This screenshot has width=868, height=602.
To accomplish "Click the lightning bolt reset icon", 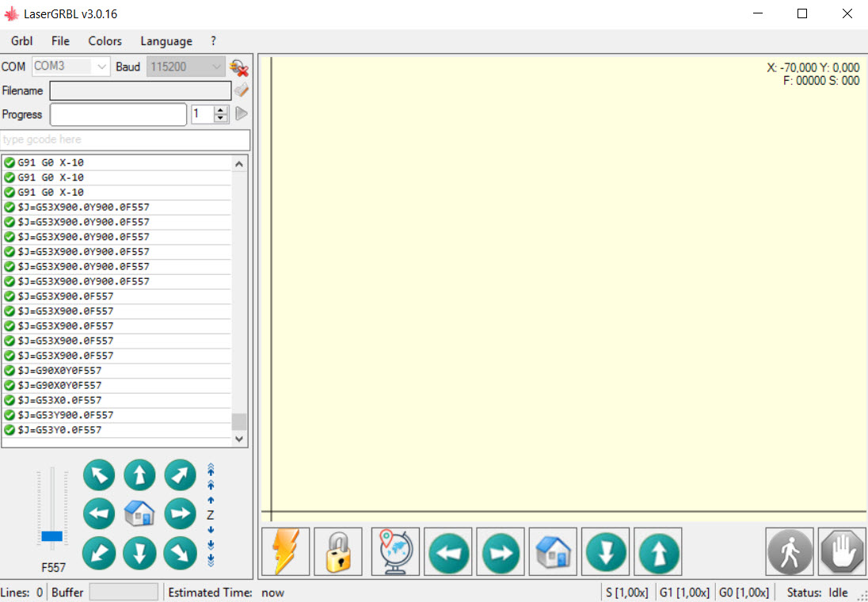I will [x=286, y=551].
